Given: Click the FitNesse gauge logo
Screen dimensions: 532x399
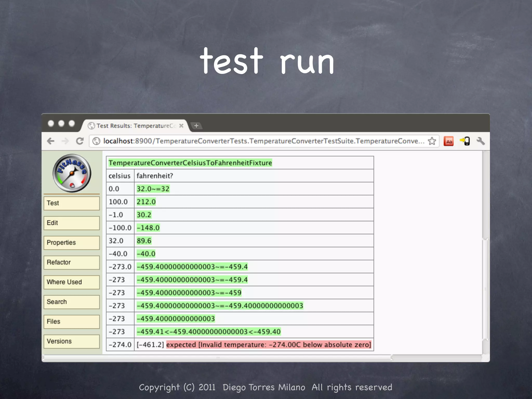Looking at the screenshot, I should 72,173.
